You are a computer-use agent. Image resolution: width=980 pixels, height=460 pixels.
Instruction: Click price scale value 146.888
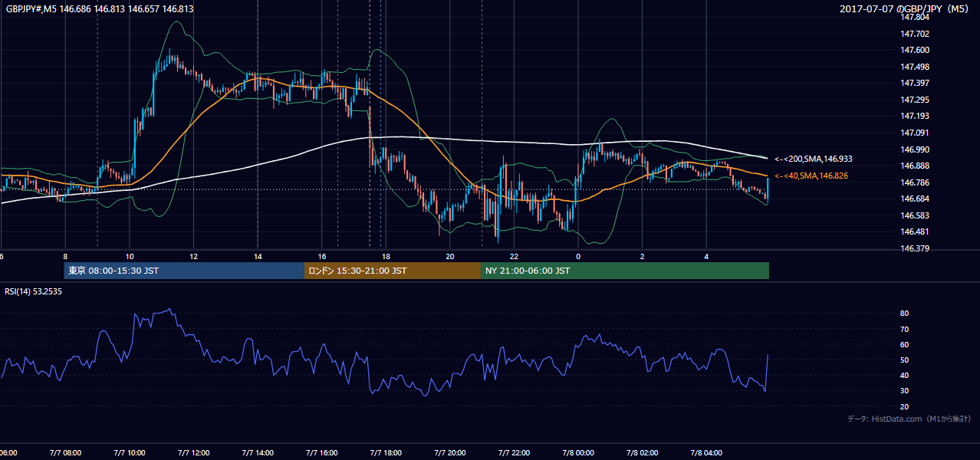pos(916,166)
